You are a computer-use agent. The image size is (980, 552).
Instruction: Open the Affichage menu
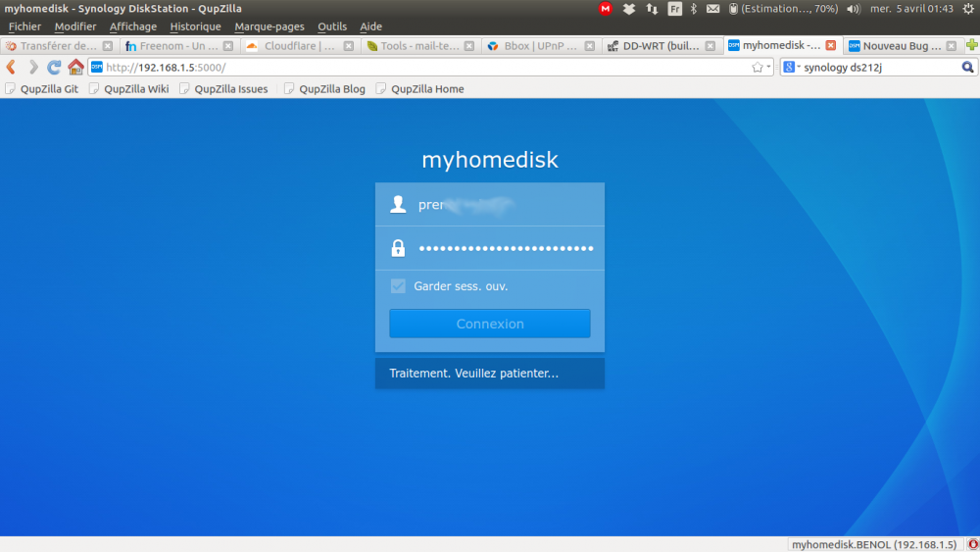point(133,26)
